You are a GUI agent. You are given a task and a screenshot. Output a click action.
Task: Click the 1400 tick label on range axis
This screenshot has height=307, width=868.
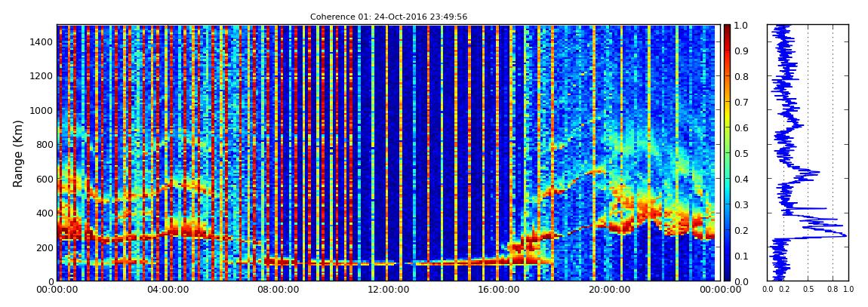coord(41,42)
